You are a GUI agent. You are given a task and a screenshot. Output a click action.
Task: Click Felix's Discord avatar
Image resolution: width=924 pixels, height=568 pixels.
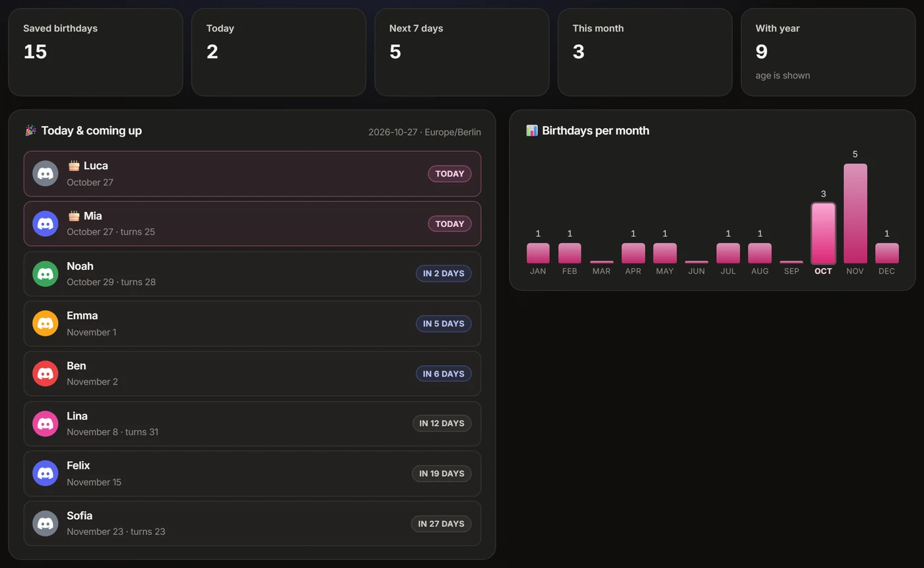[x=46, y=473]
